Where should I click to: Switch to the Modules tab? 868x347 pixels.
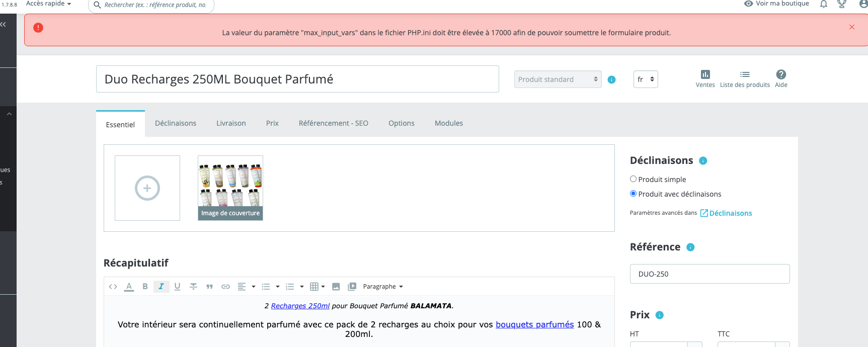pyautogui.click(x=449, y=123)
